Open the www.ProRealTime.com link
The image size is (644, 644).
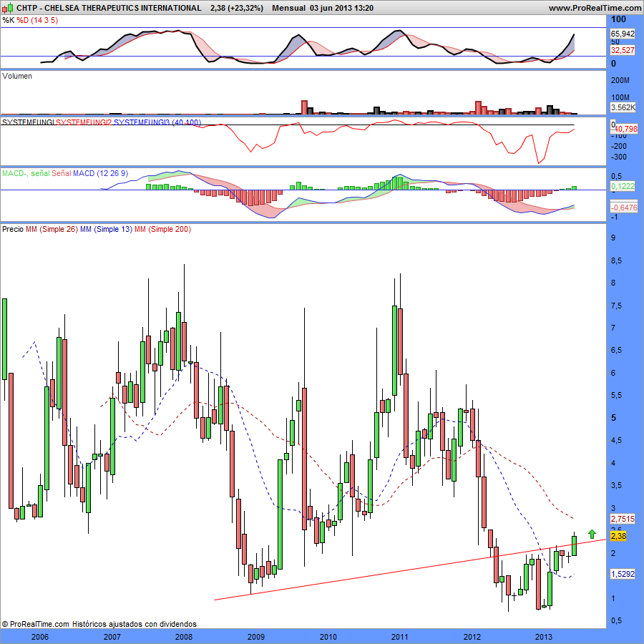point(595,8)
